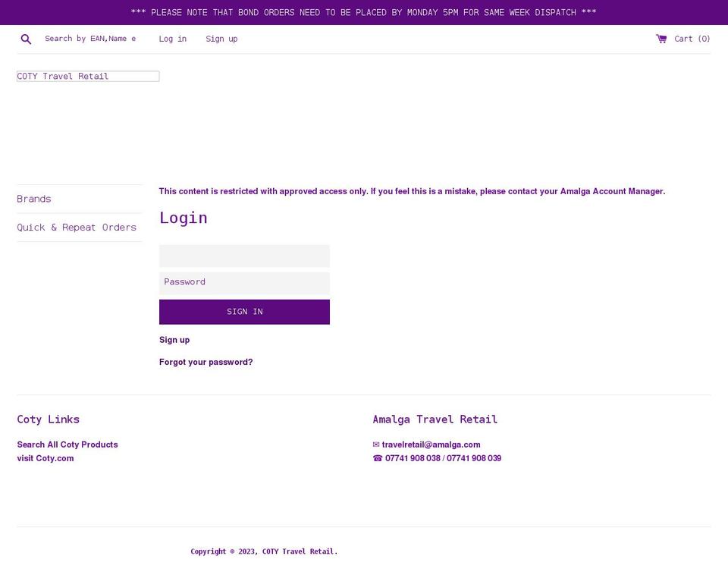
Task: Click Sign up link below the login form
Action: point(174,340)
